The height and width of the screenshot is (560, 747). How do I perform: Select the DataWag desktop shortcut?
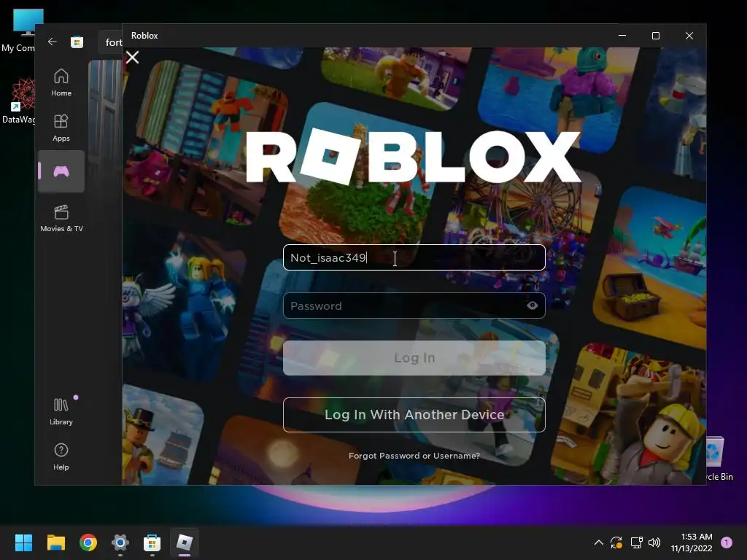coord(20,101)
